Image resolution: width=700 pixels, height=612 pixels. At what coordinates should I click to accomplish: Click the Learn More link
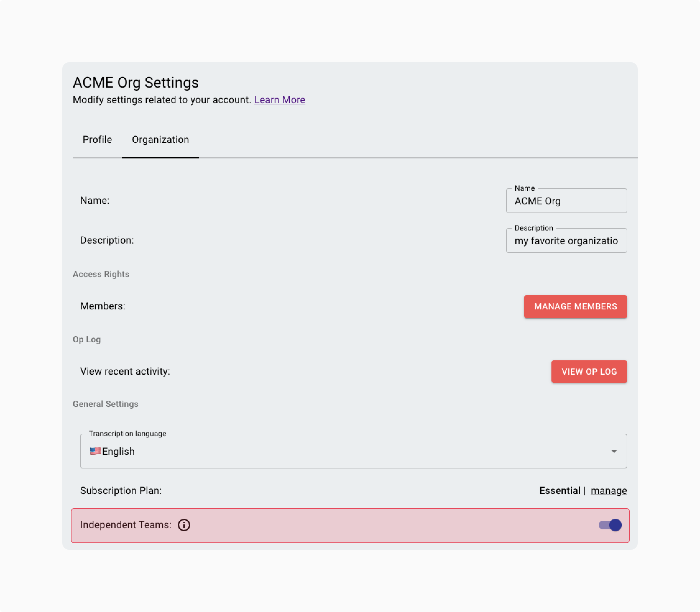click(279, 99)
